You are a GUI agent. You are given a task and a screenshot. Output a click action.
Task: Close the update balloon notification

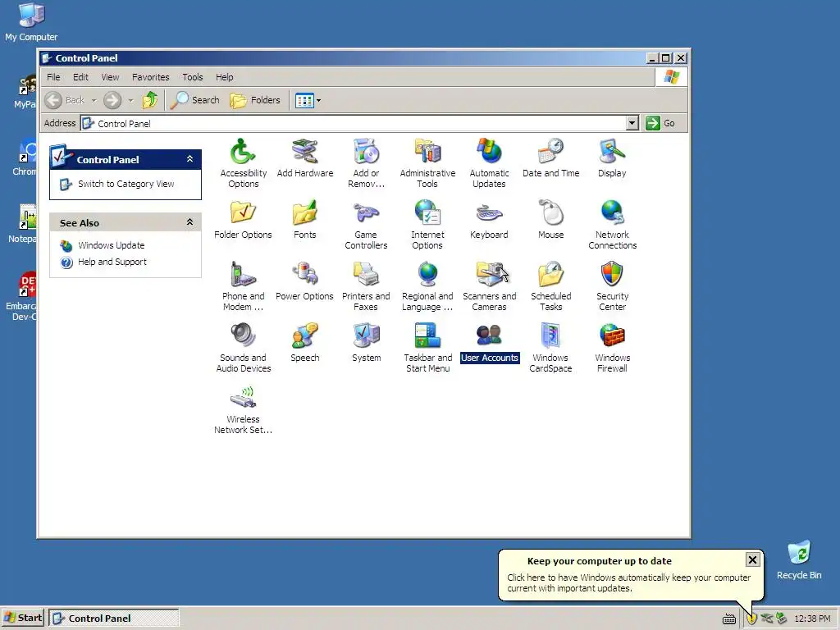click(x=752, y=559)
